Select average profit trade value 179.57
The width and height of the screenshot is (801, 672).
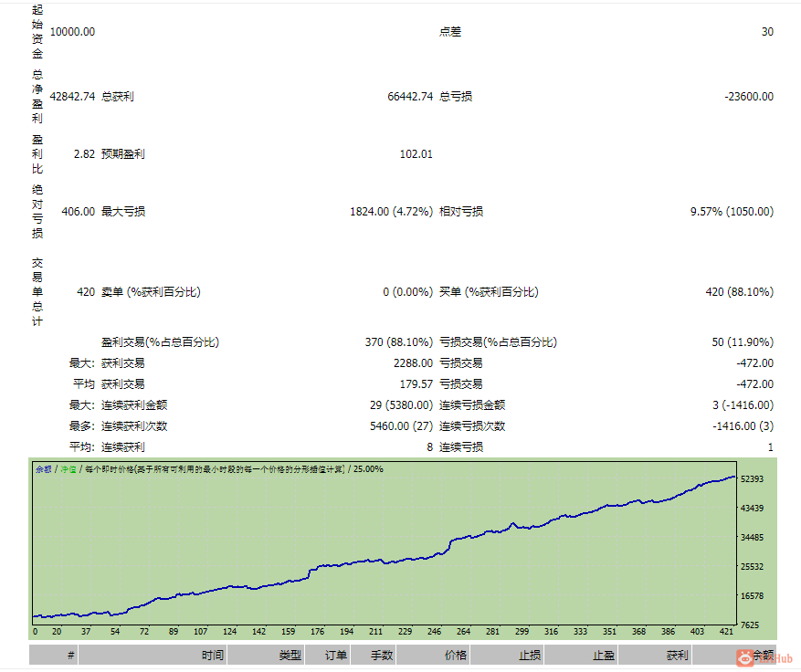point(416,384)
